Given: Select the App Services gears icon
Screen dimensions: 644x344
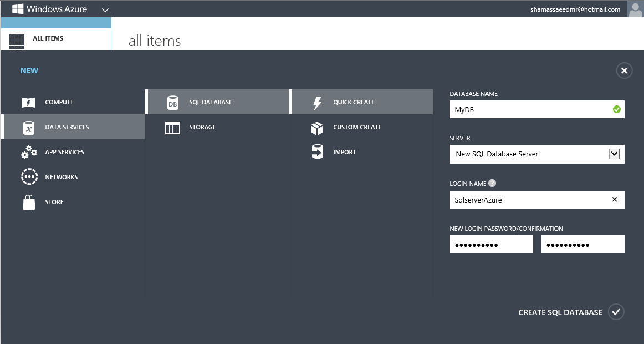Looking at the screenshot, I should coord(29,151).
